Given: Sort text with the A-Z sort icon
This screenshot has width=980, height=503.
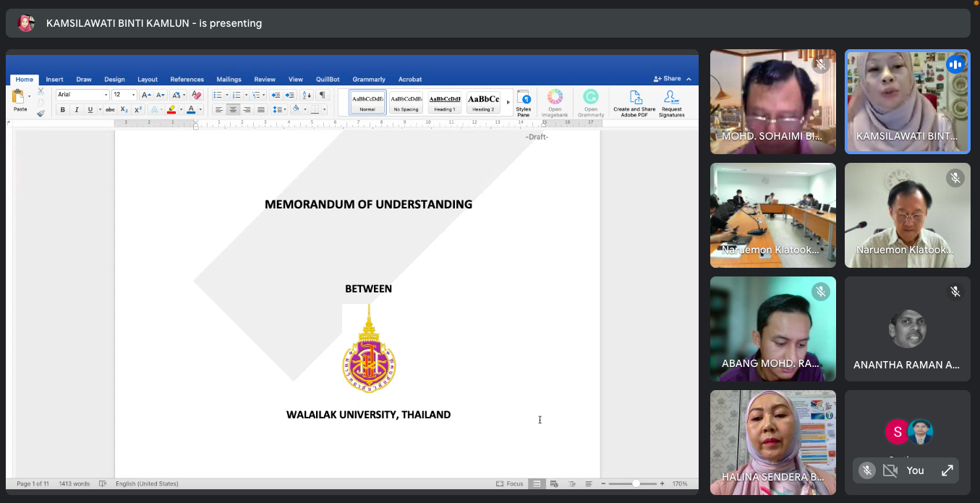Looking at the screenshot, I should 307,95.
